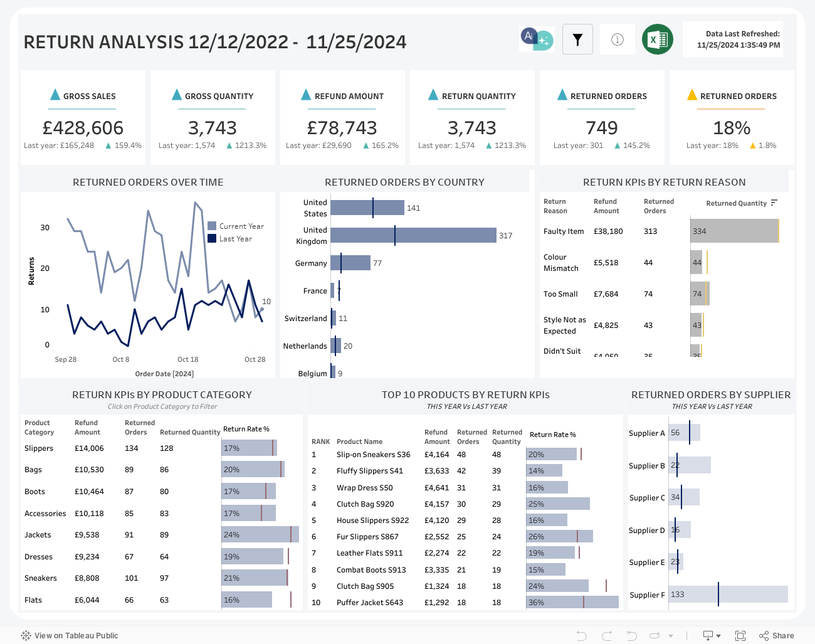The width and height of the screenshot is (815, 644).
Task: Click the Refund Amount column header in Top 10
Action: [437, 437]
